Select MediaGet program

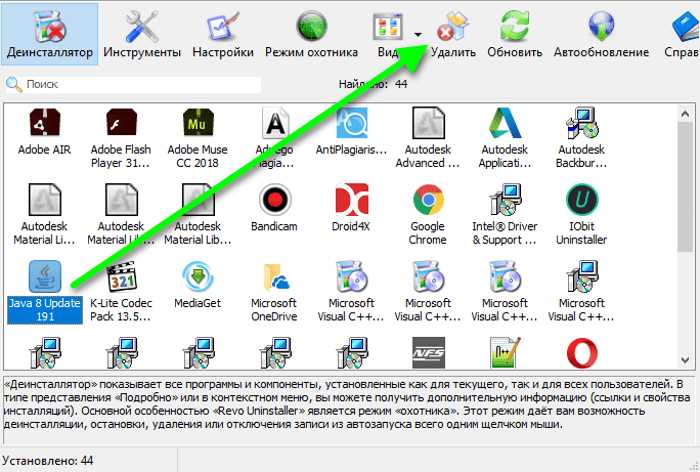click(197, 285)
